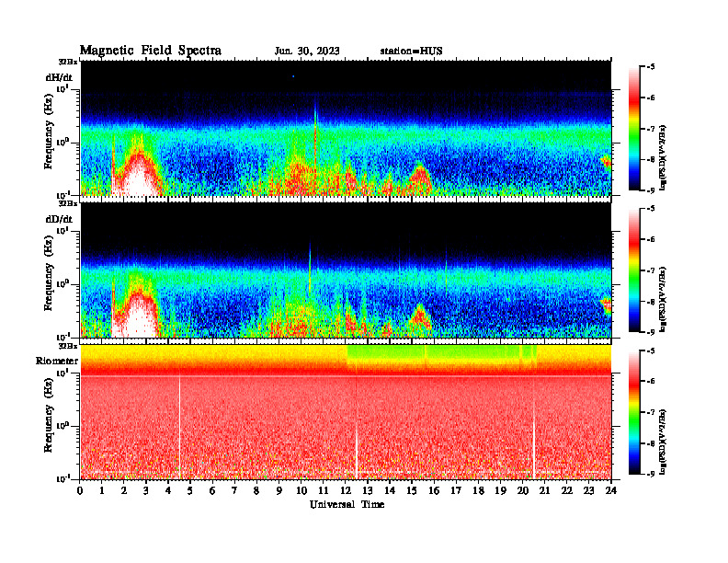Screen dimensions: 728x563
Task: Select the "dH/dt" panel label
Action: [59, 77]
